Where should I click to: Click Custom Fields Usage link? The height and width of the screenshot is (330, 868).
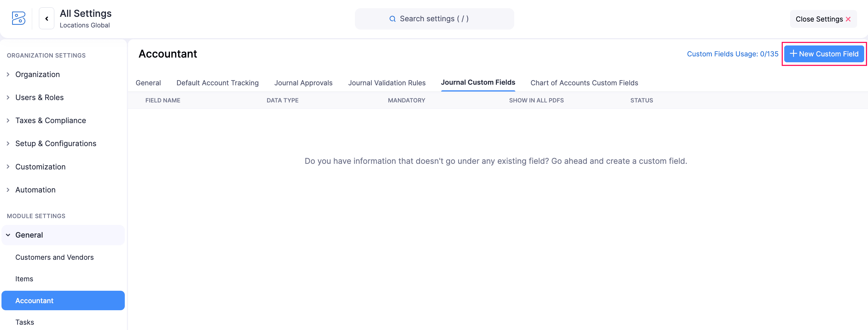(732, 54)
